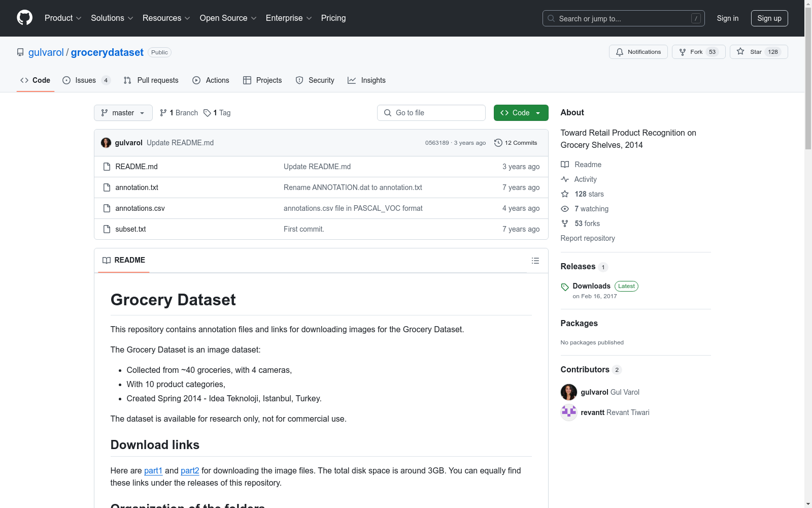
Task: Expand the green Code dropdown button
Action: coord(521,113)
